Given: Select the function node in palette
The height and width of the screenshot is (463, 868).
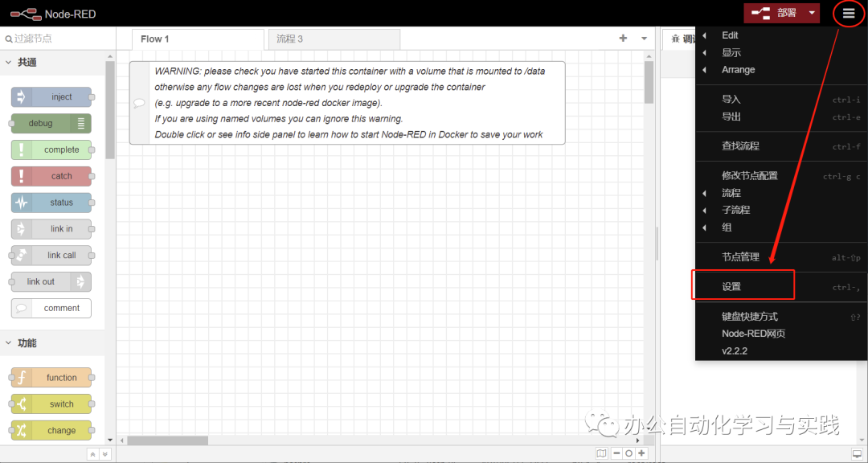Looking at the screenshot, I should coord(51,378).
